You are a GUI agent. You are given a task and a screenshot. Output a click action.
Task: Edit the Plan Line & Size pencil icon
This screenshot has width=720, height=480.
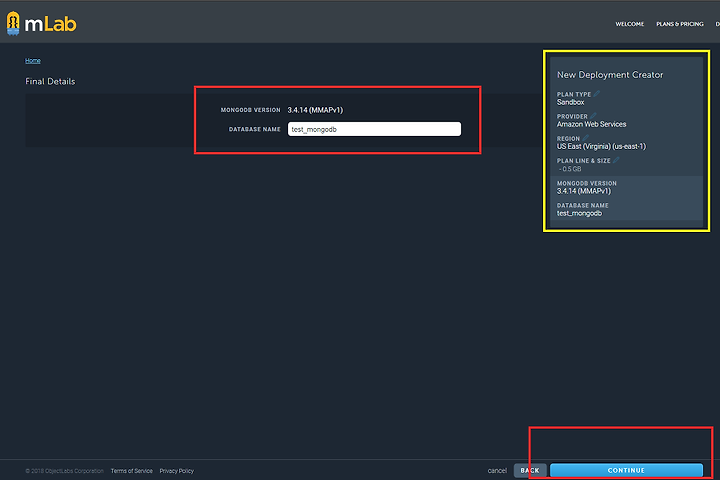(x=616, y=160)
